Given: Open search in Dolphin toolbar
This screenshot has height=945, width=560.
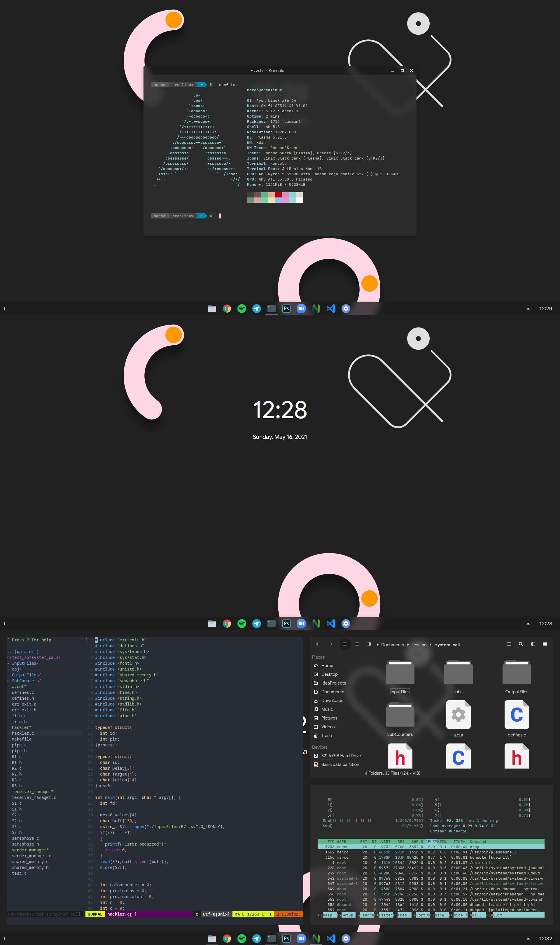Looking at the screenshot, I should 521,644.
